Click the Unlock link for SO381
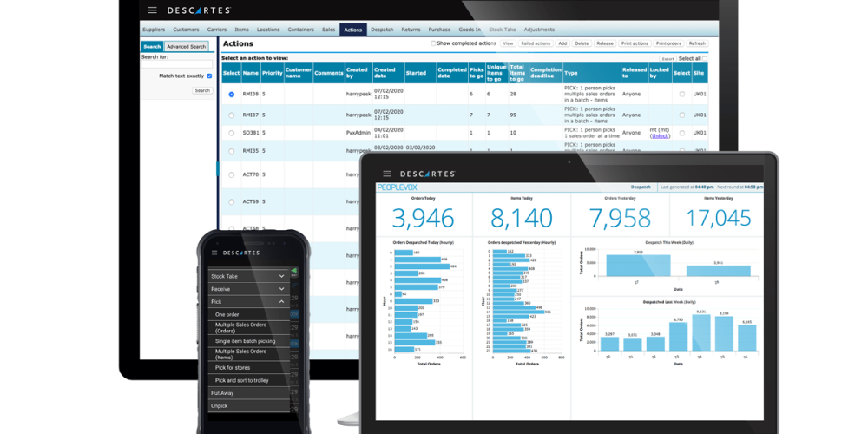 pos(660,136)
